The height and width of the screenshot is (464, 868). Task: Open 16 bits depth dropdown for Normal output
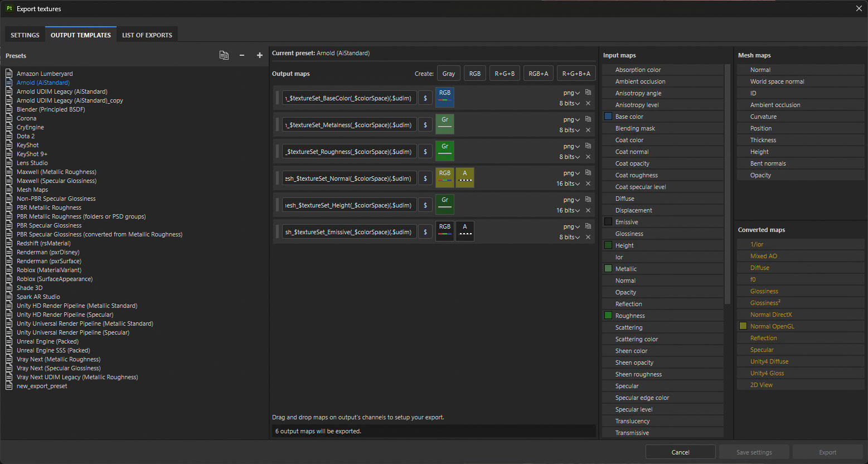coord(568,183)
